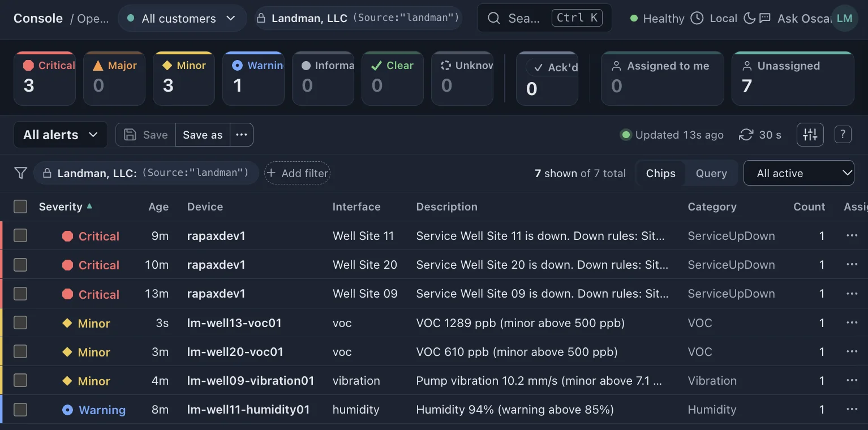This screenshot has height=430, width=868.
Task: Select the Chips tab
Action: [x=660, y=173]
